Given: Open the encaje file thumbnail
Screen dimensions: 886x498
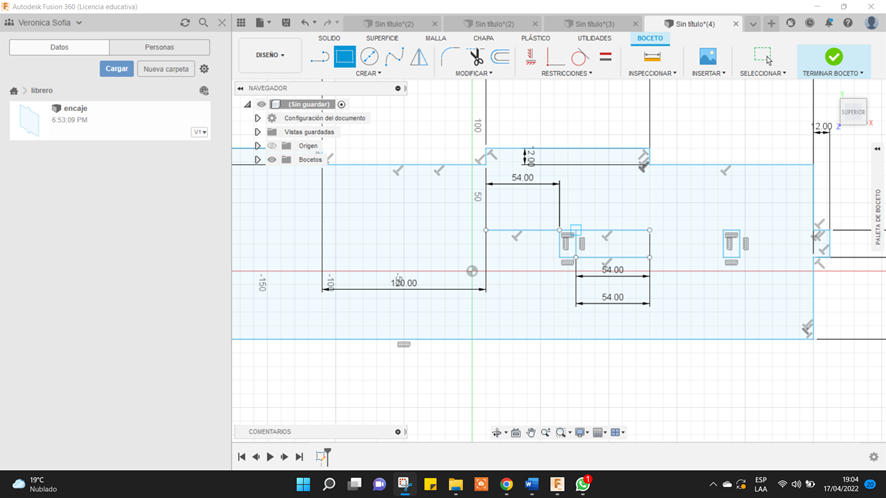Looking at the screenshot, I should 29,120.
